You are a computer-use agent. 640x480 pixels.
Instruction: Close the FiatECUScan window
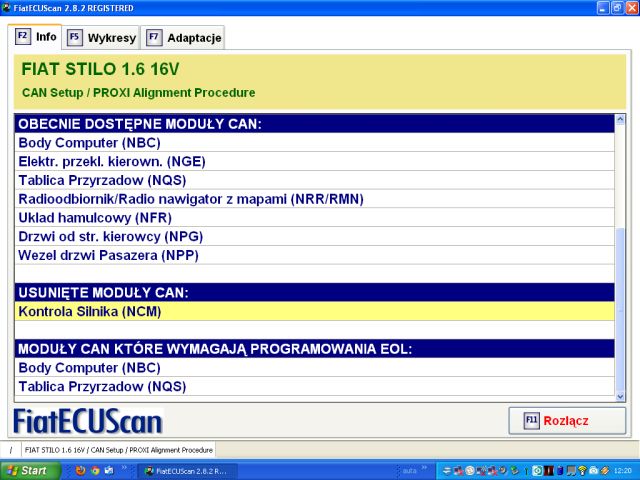632,8
